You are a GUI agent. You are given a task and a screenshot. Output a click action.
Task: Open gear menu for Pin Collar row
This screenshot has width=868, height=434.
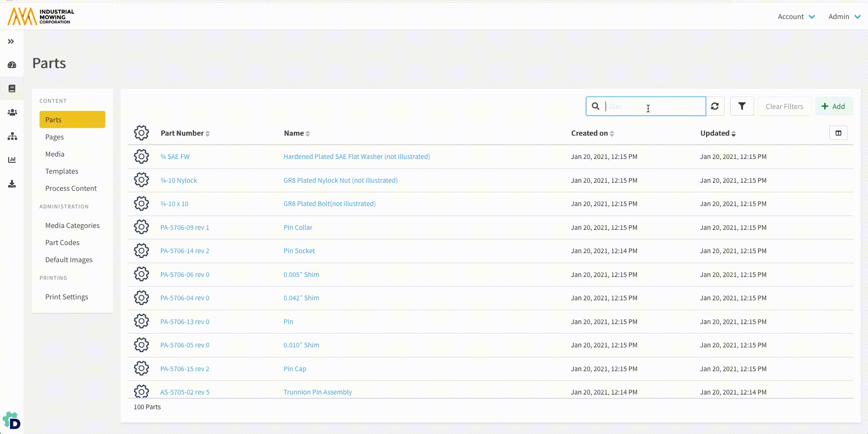pyautogui.click(x=141, y=227)
